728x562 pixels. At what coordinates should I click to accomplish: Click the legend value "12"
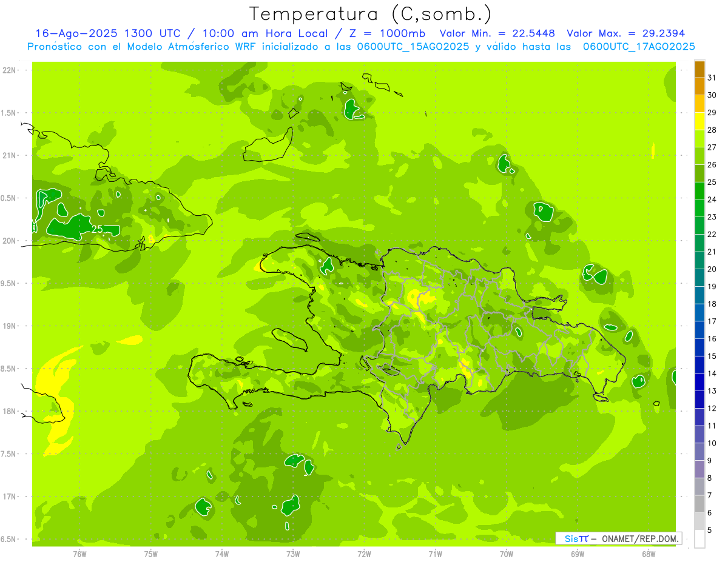pos(712,408)
